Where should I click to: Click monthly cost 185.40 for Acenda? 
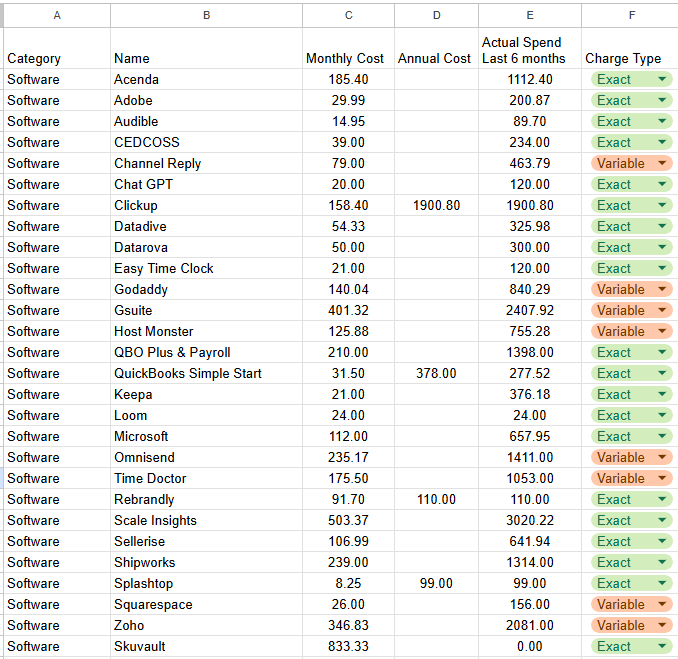click(x=349, y=80)
